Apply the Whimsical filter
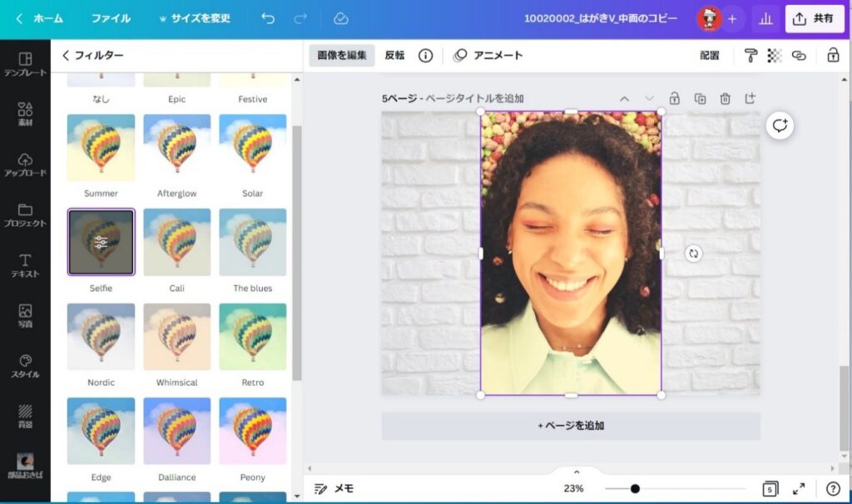Viewport: 852px width, 504px height. tap(176, 337)
